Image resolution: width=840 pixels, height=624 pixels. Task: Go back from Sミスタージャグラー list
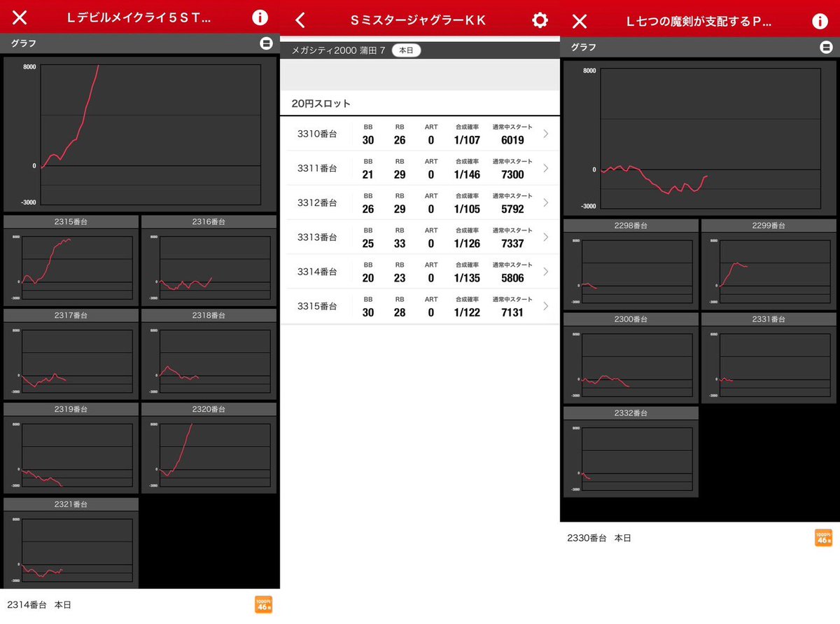click(300, 20)
